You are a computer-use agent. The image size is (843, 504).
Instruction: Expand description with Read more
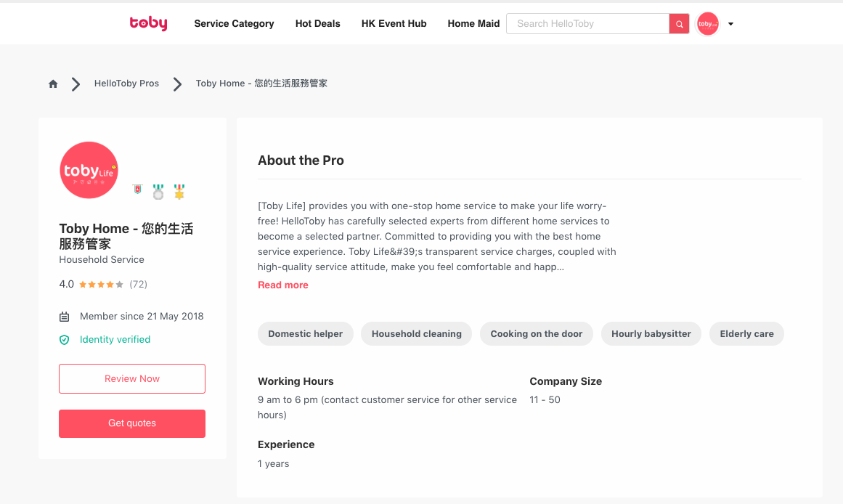(x=282, y=285)
